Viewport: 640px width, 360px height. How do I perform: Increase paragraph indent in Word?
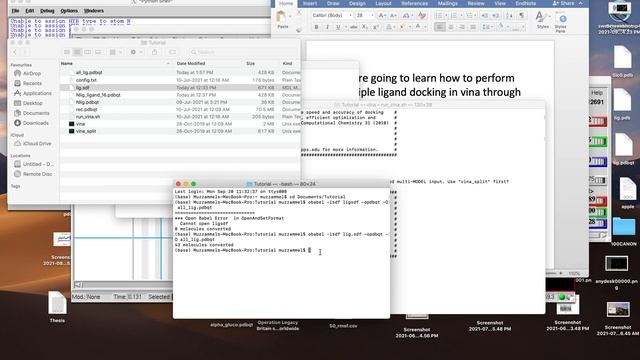496,16
